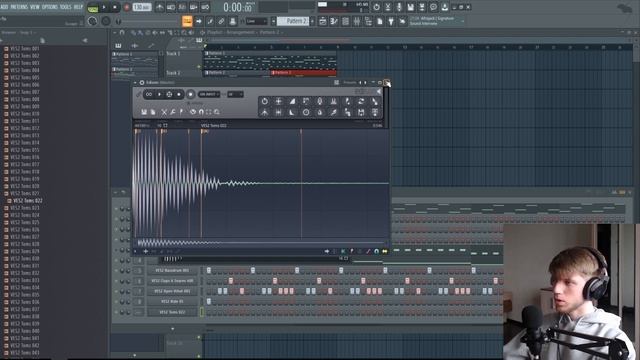Image resolution: width=640 pixels, height=360 pixels.
Task: Click Edison's copy file icon
Action: tap(153, 112)
